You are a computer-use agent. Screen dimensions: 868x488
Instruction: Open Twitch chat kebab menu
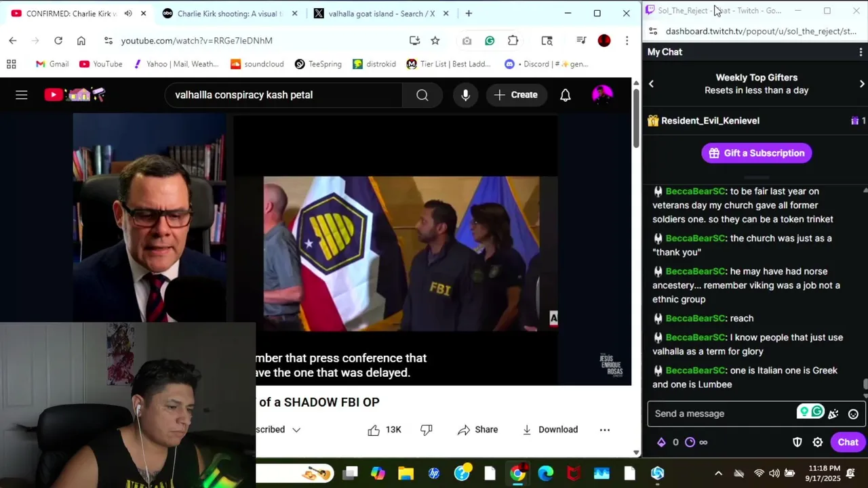tap(861, 52)
